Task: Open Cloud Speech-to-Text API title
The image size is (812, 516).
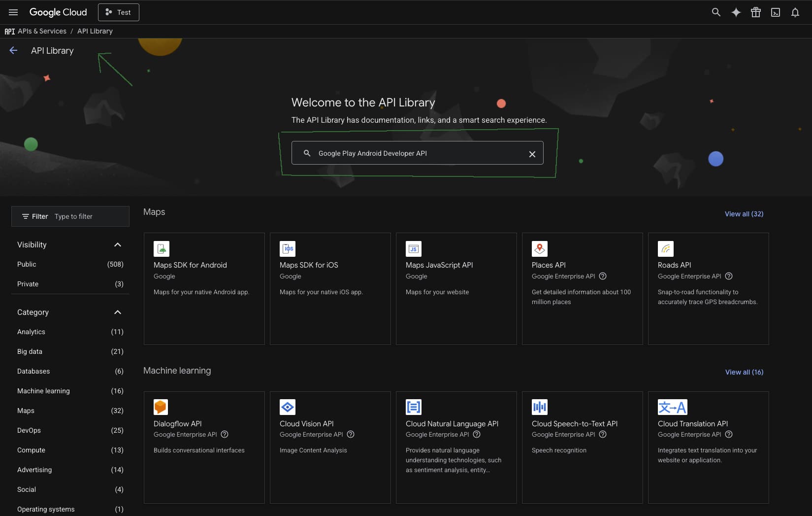Action: 575,424
